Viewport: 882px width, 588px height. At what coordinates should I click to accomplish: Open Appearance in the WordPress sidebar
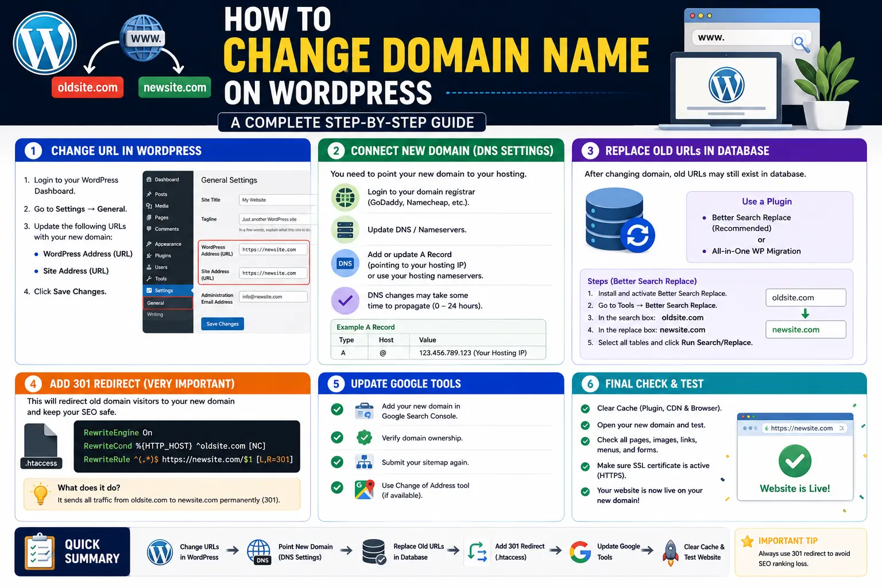coord(168,244)
